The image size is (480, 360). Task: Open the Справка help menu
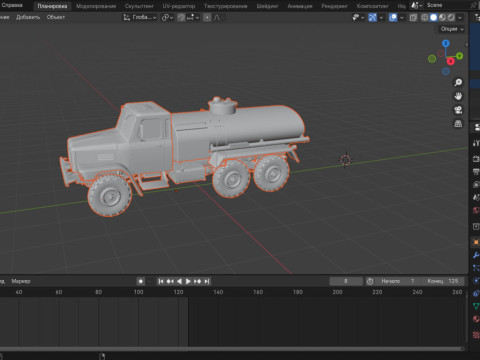pos(12,5)
